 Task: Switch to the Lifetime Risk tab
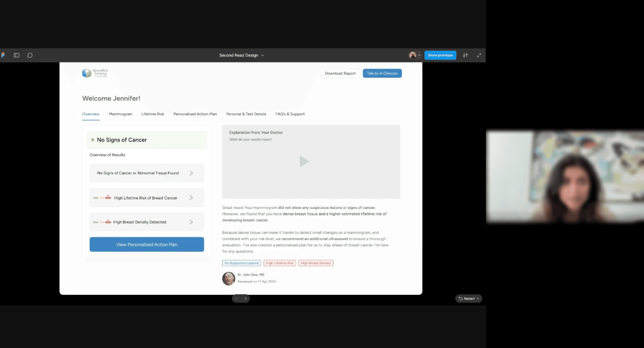click(153, 114)
